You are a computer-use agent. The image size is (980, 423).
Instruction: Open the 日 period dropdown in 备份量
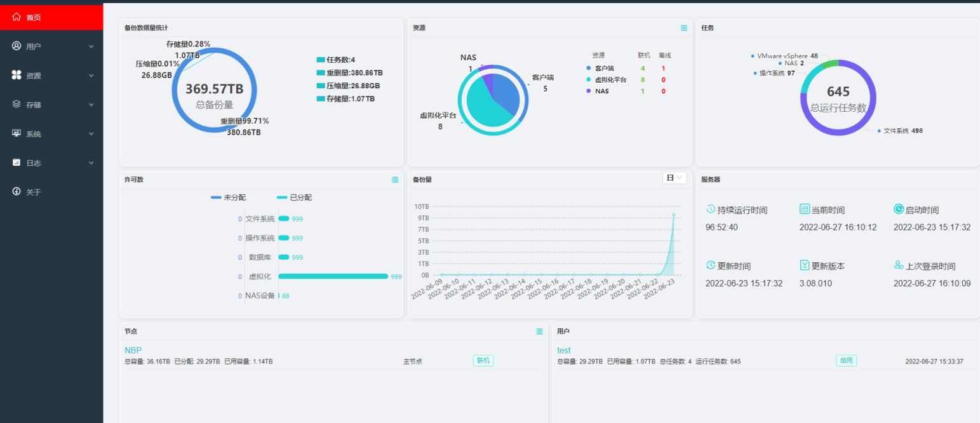point(674,178)
